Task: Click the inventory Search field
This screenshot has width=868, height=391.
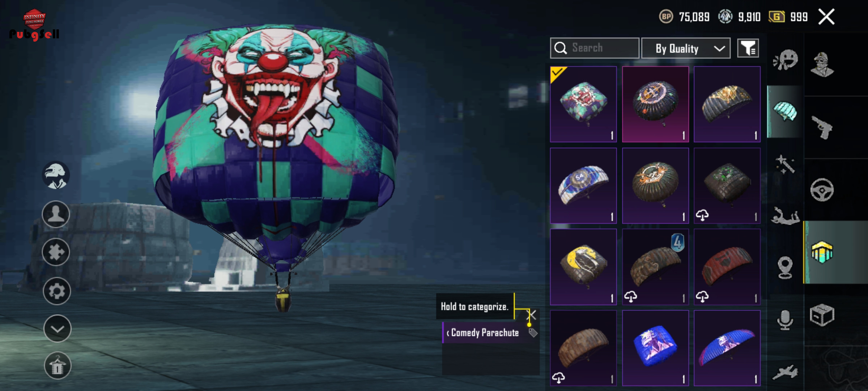Action: tap(595, 48)
